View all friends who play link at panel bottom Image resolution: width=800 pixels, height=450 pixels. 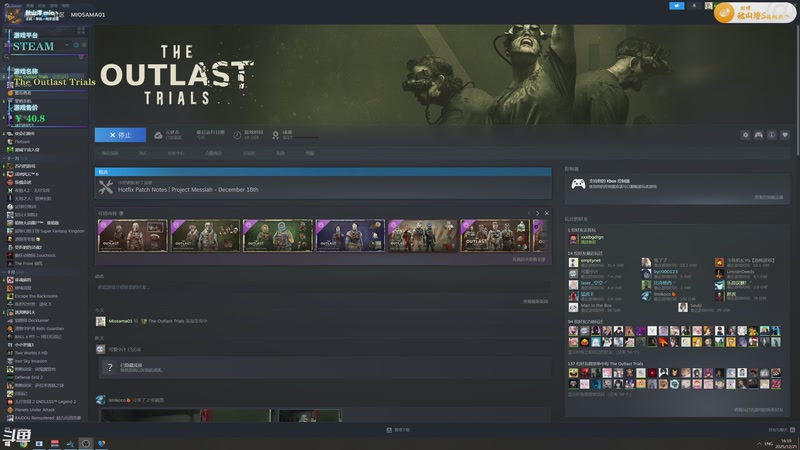758,410
